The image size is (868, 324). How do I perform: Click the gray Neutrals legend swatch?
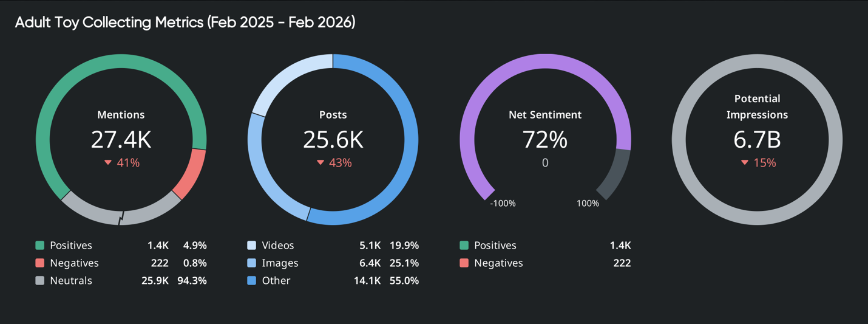(x=40, y=281)
